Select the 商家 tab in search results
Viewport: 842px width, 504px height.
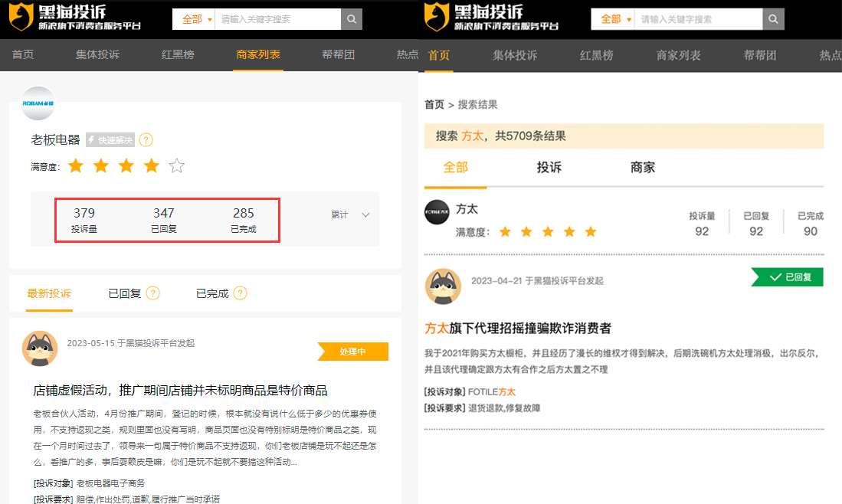pos(642,168)
